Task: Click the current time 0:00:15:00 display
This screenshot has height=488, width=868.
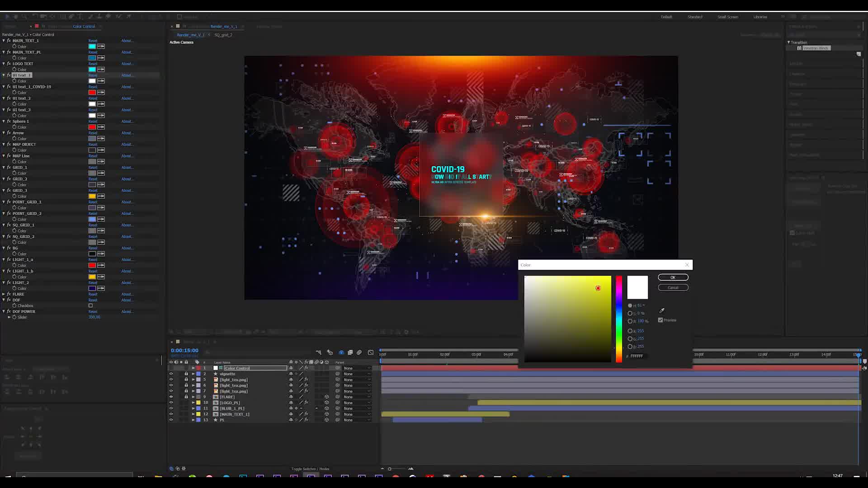Action: (x=184, y=350)
